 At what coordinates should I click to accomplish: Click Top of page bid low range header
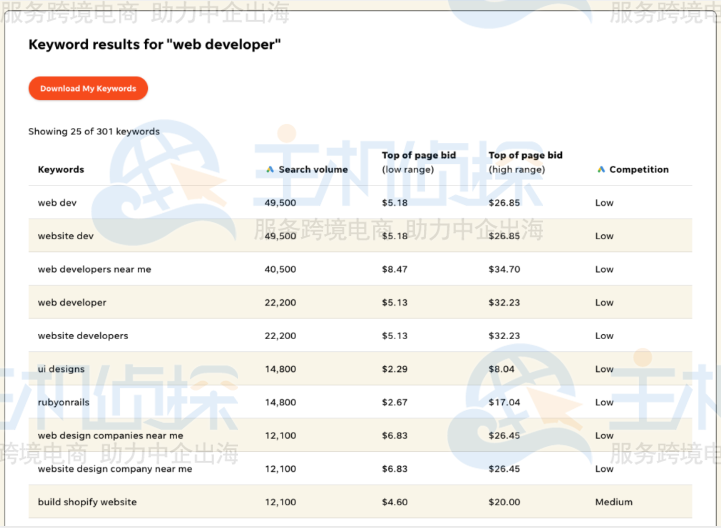[418, 162]
